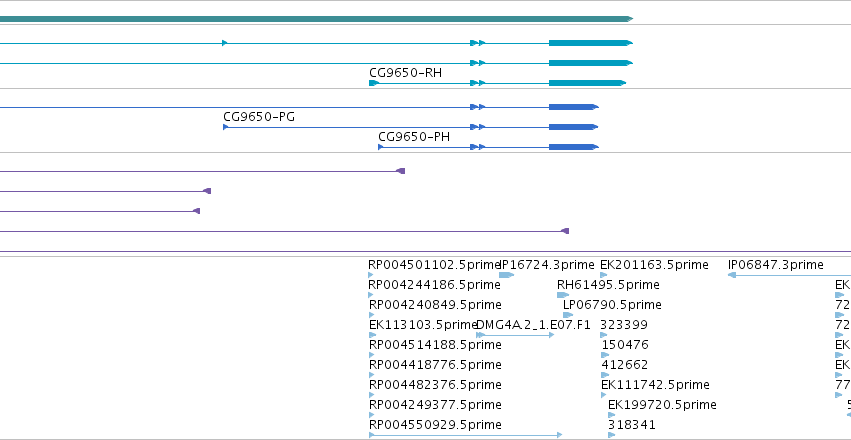Click the 318341 feature label
Image resolution: width=851 pixels, height=440 pixels.
click(632, 425)
